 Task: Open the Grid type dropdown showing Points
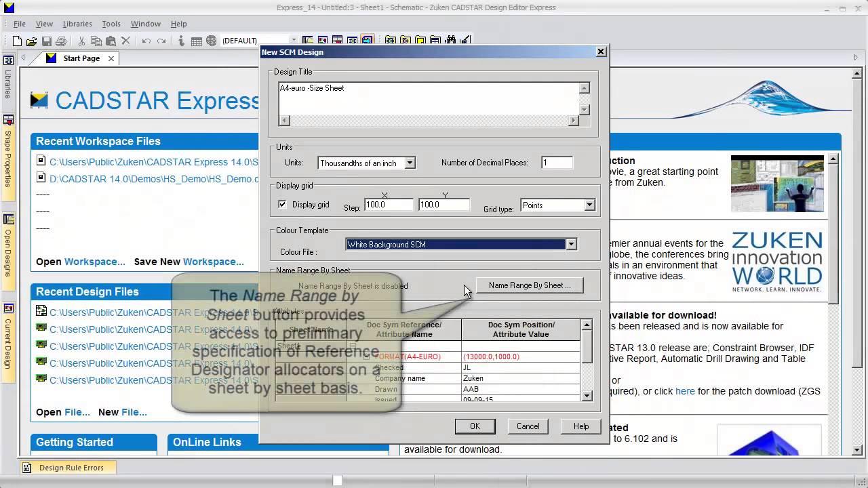coord(589,205)
